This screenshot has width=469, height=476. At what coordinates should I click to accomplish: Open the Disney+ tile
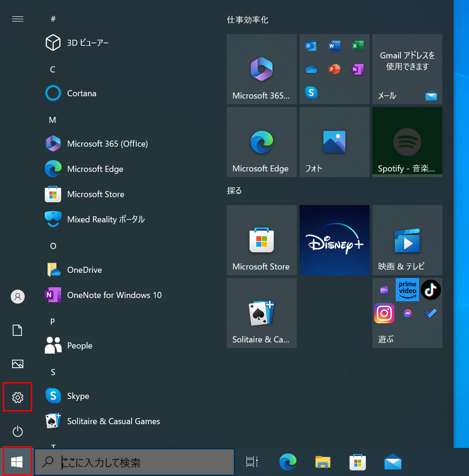coord(334,240)
